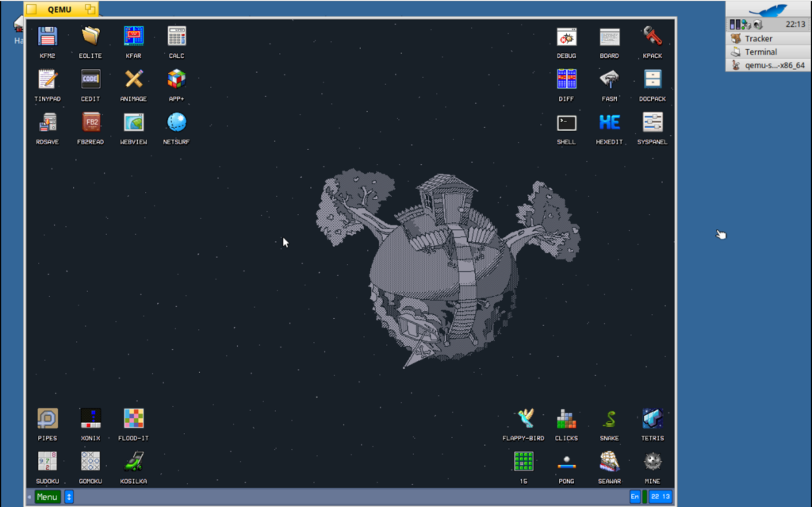The height and width of the screenshot is (507, 812).
Task: Collapse the taskbar with the left edge arrow
Action: tap(30, 497)
